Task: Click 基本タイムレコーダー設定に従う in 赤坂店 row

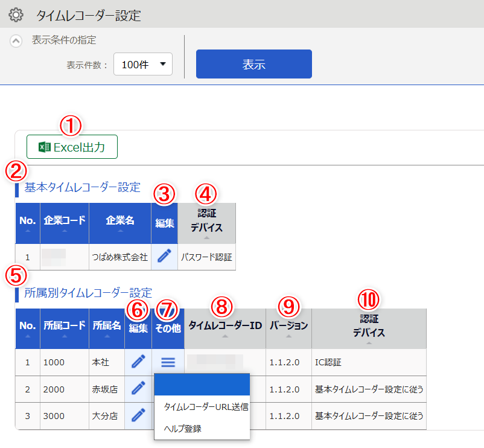Action: tap(369, 389)
